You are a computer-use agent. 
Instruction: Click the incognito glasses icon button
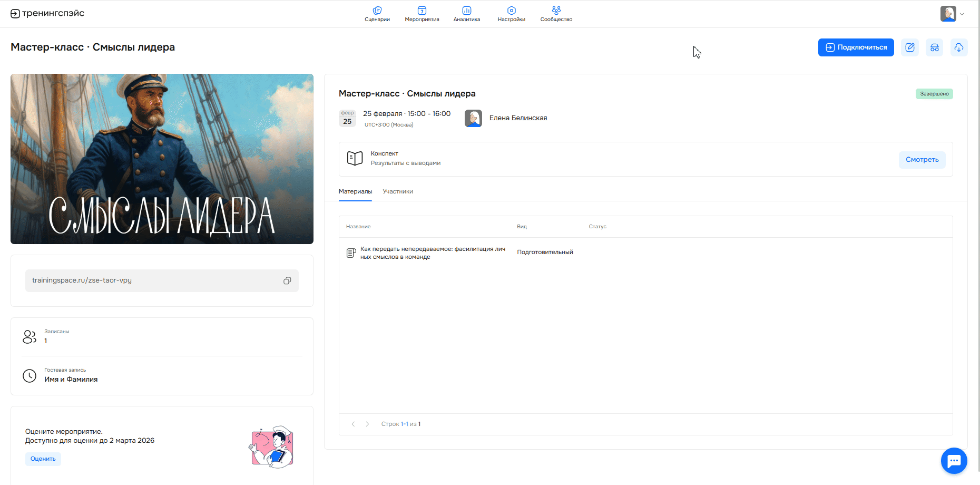click(x=934, y=47)
